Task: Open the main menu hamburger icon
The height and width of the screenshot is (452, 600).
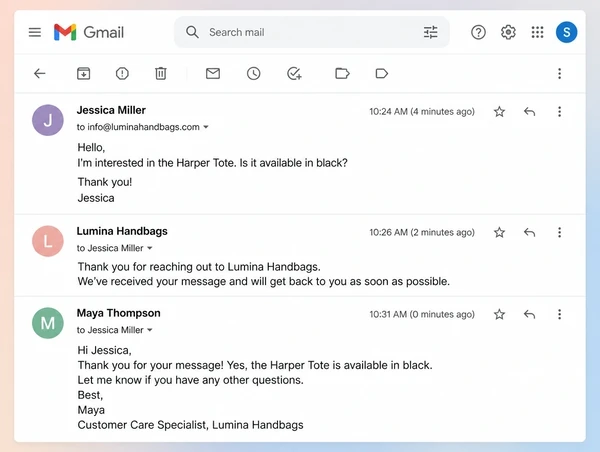Action: click(x=35, y=32)
